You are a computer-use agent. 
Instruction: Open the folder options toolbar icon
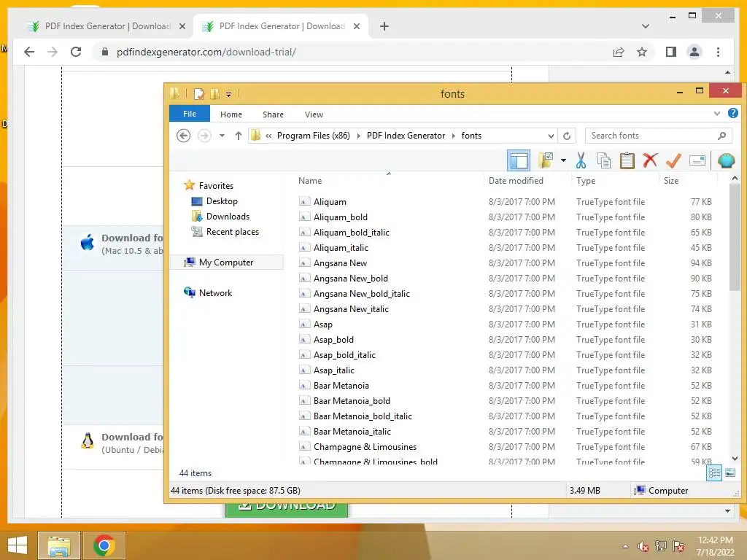tap(546, 160)
